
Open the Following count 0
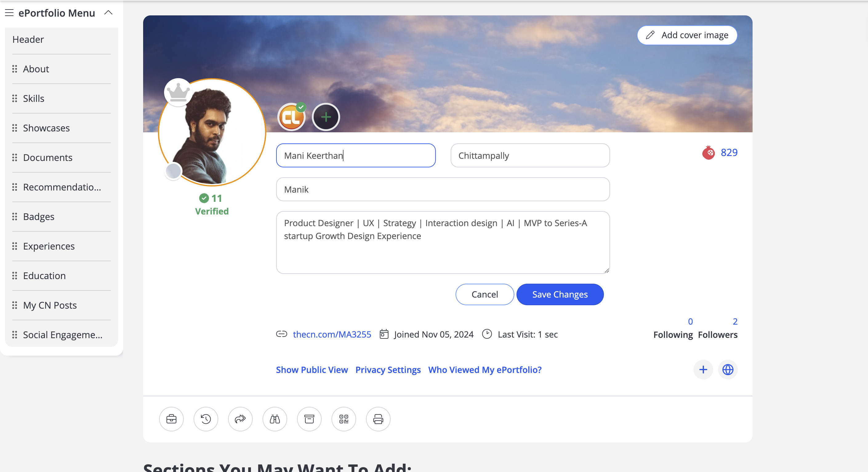690,322
